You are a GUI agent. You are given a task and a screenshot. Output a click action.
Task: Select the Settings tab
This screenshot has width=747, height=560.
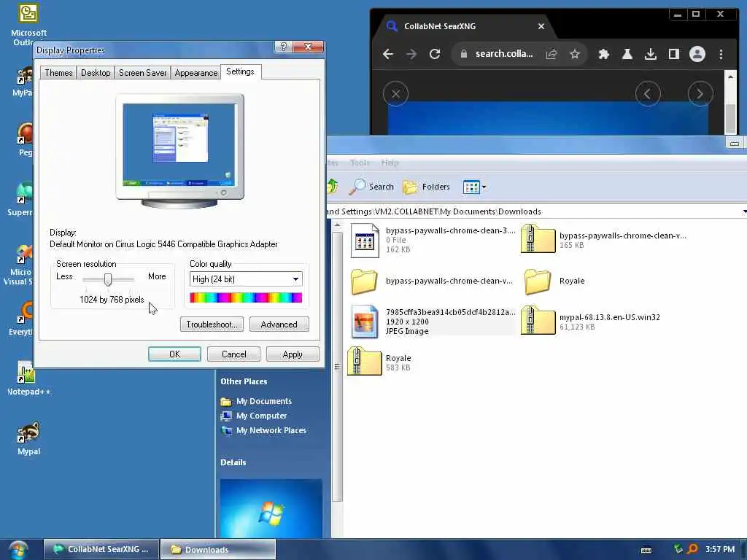coord(241,71)
